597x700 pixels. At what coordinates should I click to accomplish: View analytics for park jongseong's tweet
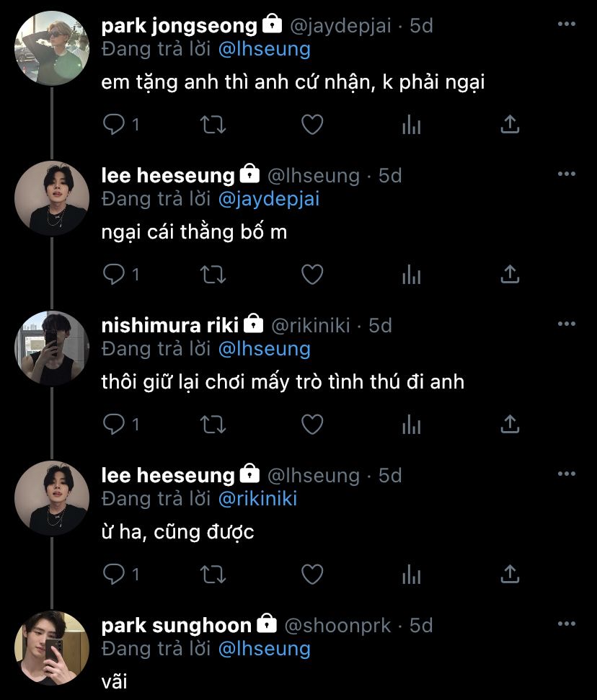[411, 125]
